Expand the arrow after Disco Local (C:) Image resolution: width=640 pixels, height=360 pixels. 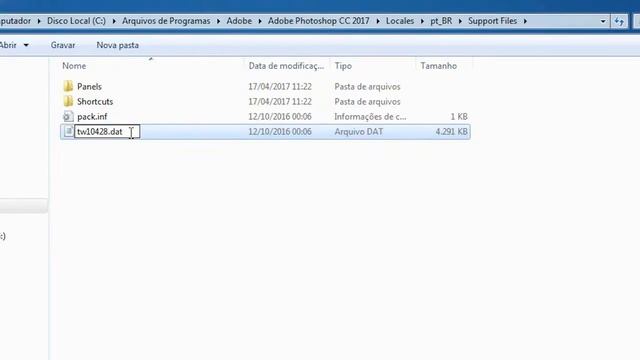click(114, 21)
